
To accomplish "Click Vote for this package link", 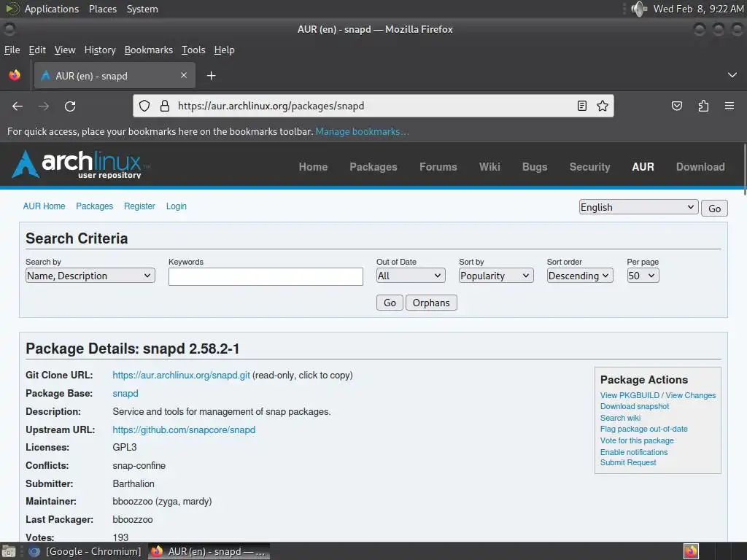I will [x=637, y=440].
